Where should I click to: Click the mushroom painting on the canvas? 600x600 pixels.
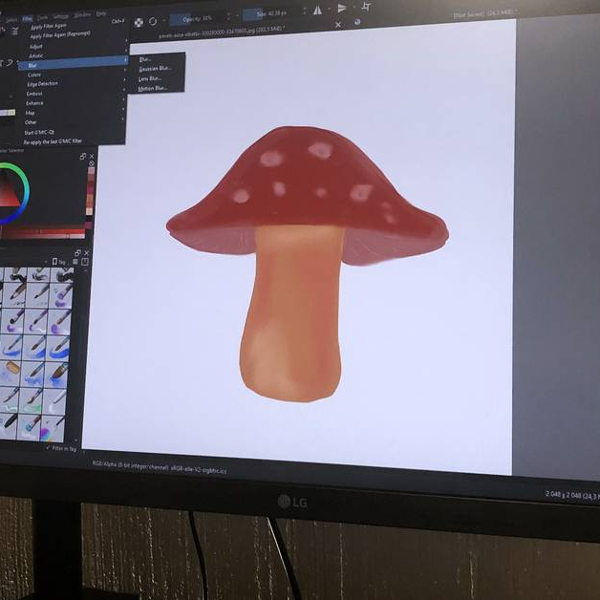pos(307,262)
